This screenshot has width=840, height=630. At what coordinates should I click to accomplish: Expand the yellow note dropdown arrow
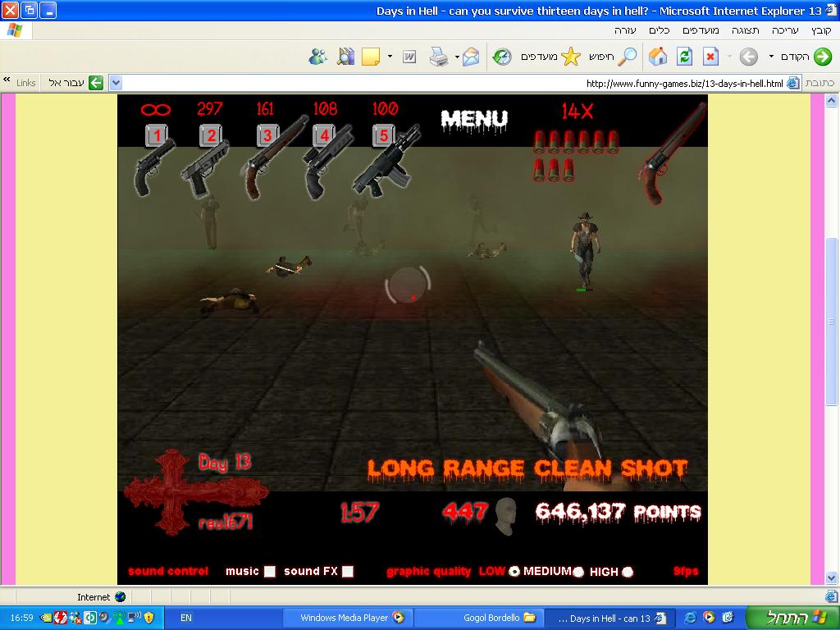tap(390, 57)
